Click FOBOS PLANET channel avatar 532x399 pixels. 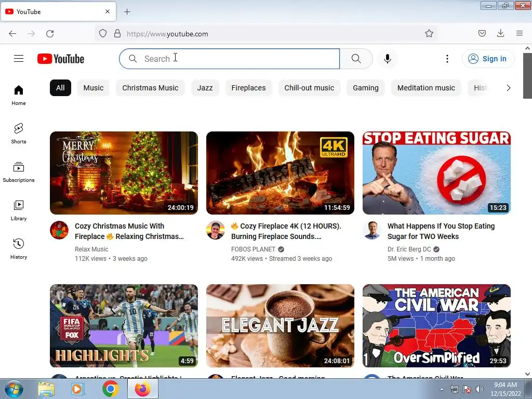[216, 230]
